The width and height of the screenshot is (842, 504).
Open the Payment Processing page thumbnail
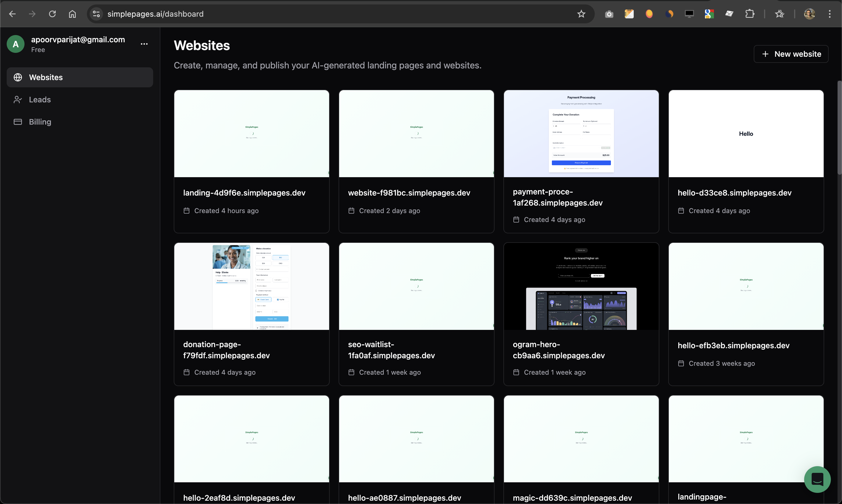pyautogui.click(x=581, y=134)
